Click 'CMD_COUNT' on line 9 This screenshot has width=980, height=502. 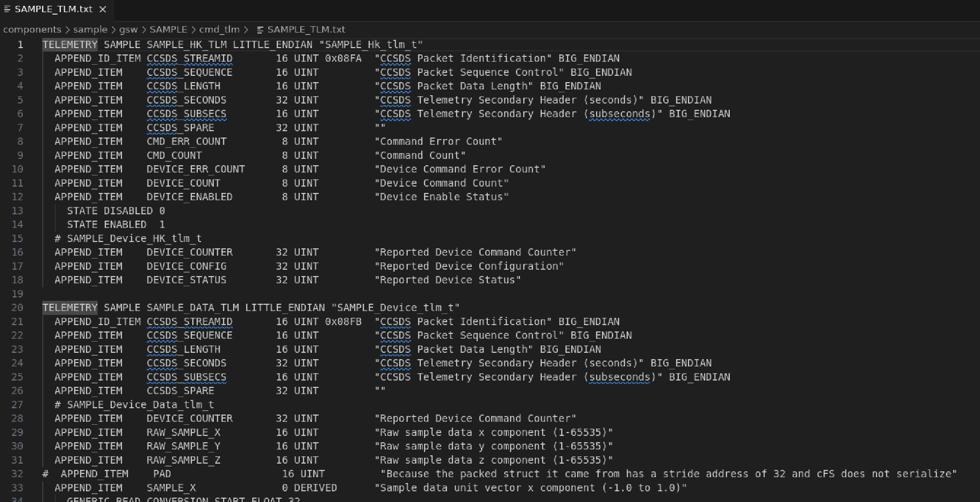click(174, 156)
